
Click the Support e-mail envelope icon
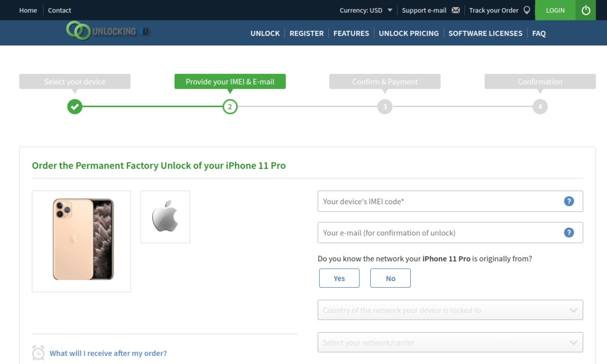[x=456, y=10]
